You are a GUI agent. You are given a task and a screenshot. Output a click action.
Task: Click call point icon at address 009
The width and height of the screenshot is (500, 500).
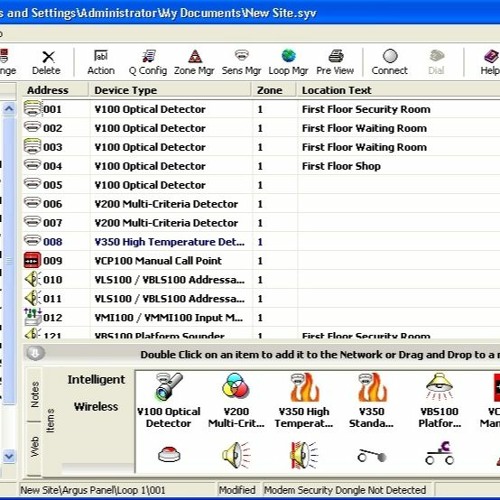tap(32, 260)
